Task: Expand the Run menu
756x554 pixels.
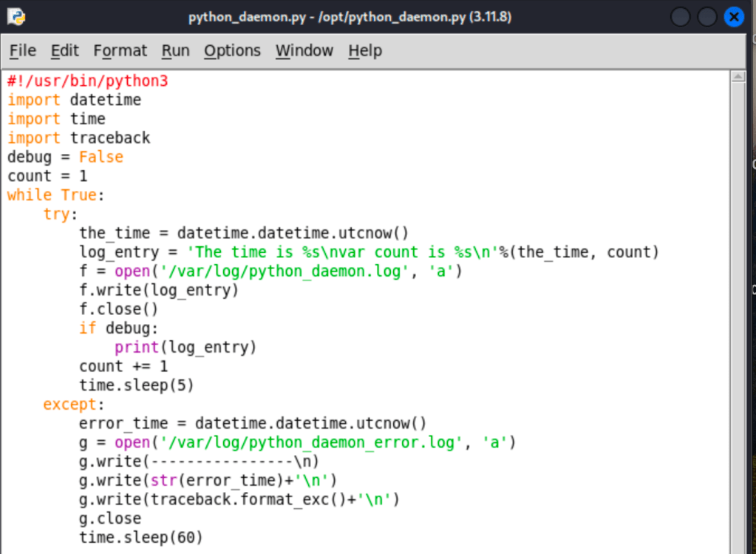Action: [175, 50]
